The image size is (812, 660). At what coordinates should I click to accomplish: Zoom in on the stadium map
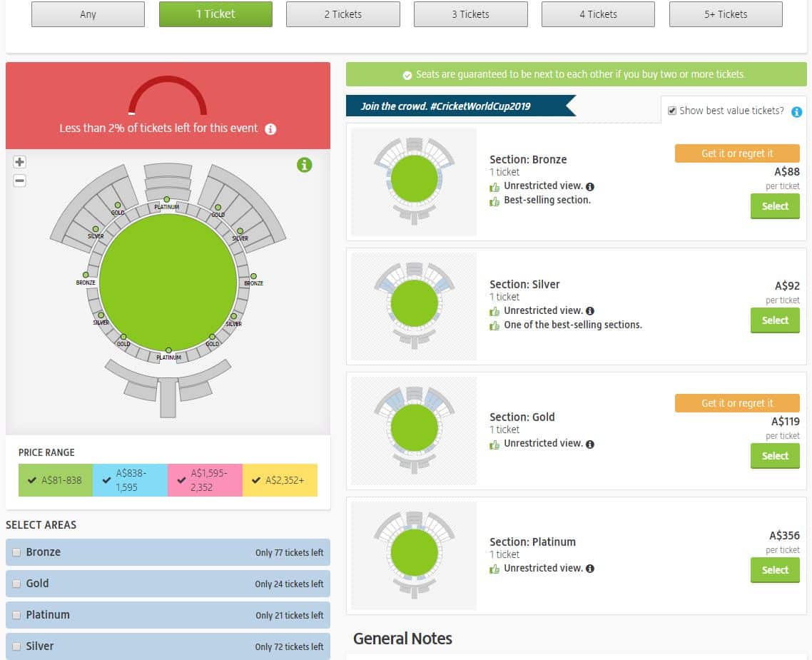pyautogui.click(x=20, y=162)
